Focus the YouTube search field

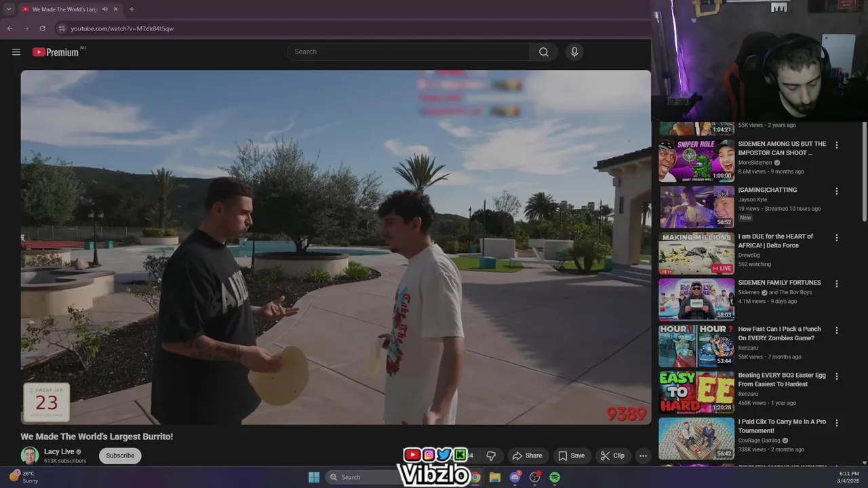(x=409, y=52)
